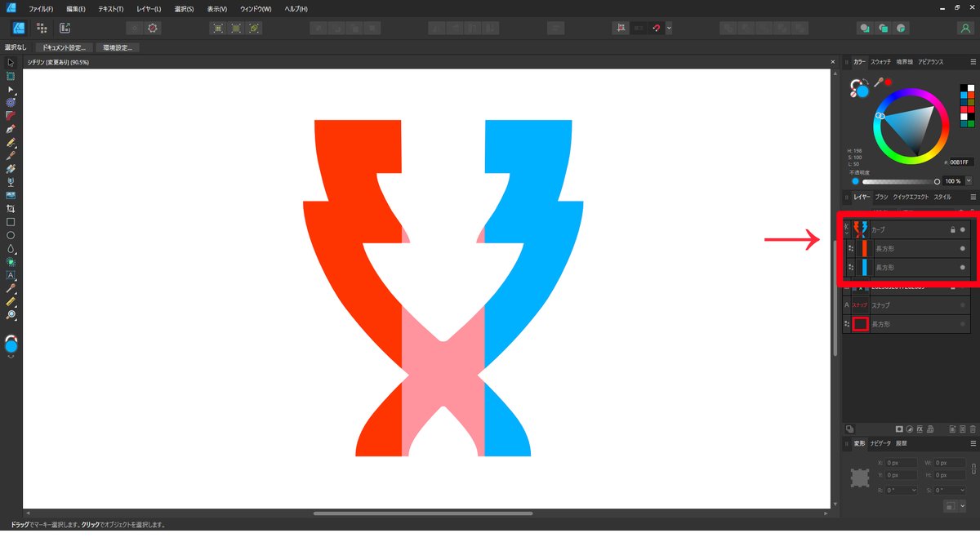Click the X position field in Transform
The width and height of the screenshot is (980, 551).
[x=900, y=463]
